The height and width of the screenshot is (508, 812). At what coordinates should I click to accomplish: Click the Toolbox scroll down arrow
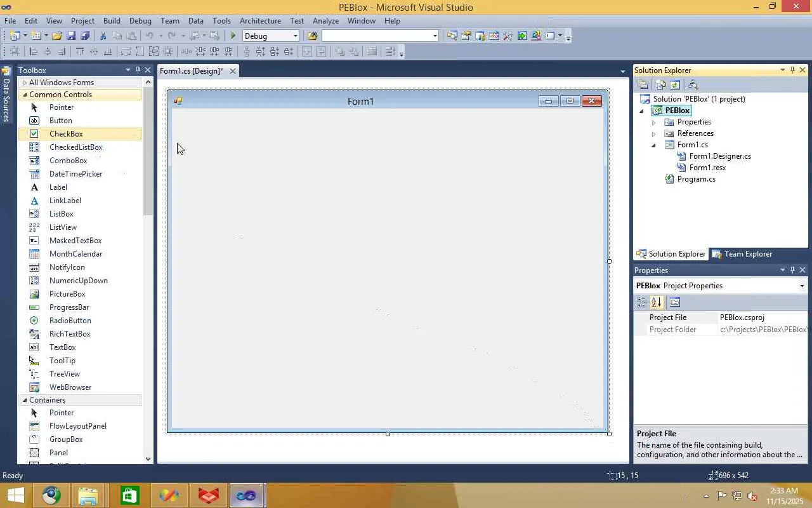(148, 459)
